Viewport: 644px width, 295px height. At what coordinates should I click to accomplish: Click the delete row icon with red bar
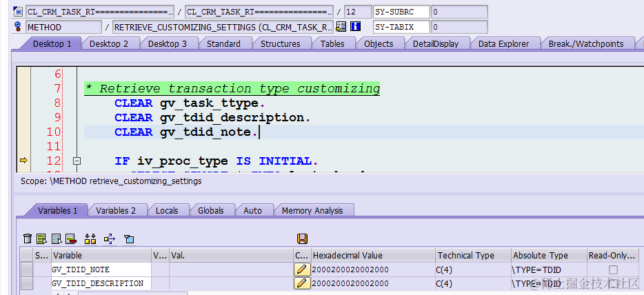coord(71,238)
